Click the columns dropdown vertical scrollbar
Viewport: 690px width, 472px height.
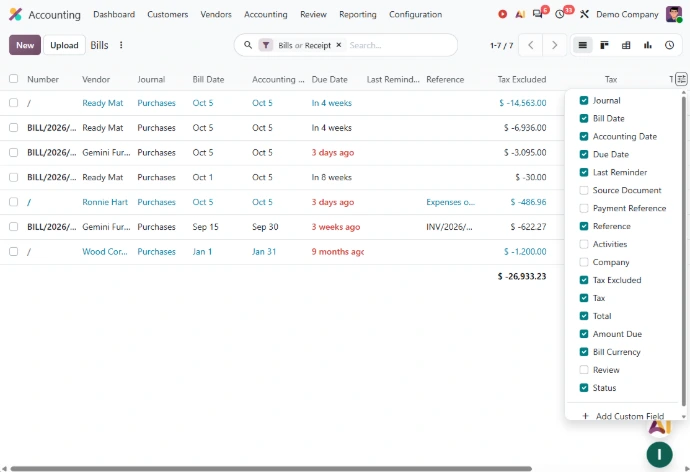point(683,251)
